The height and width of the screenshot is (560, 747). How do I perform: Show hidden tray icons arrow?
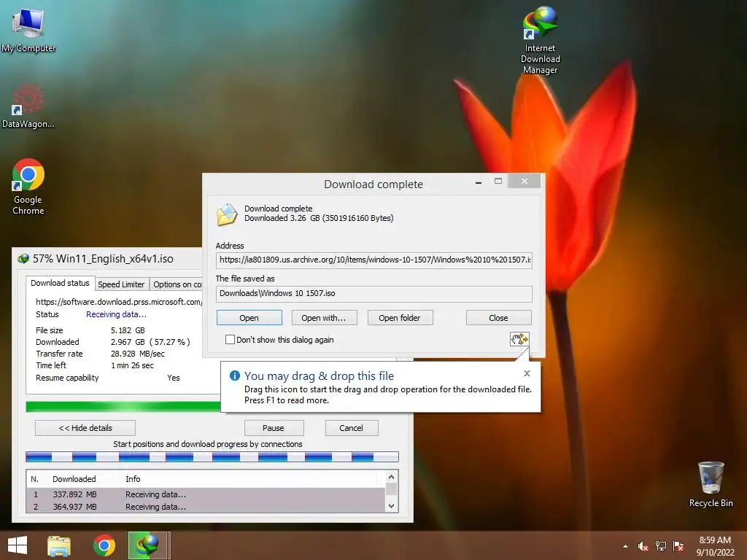tap(625, 546)
